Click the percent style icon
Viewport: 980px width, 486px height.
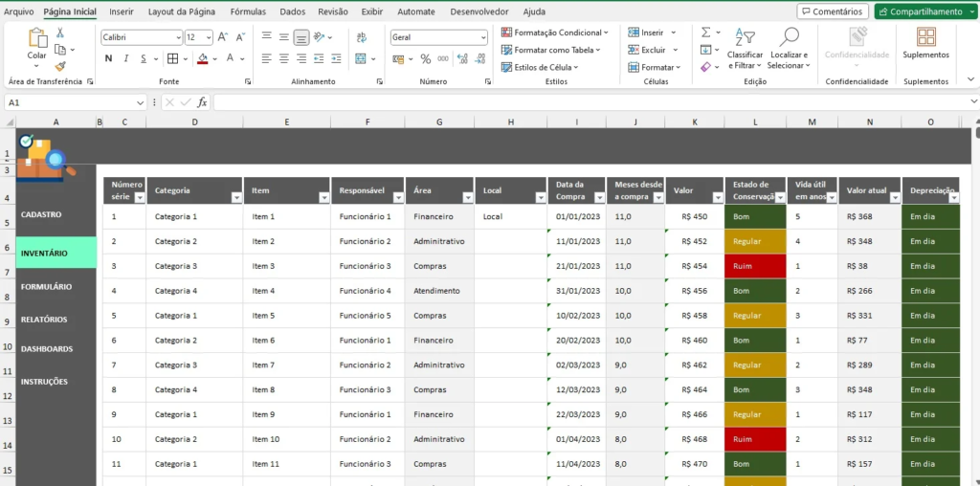coord(425,58)
